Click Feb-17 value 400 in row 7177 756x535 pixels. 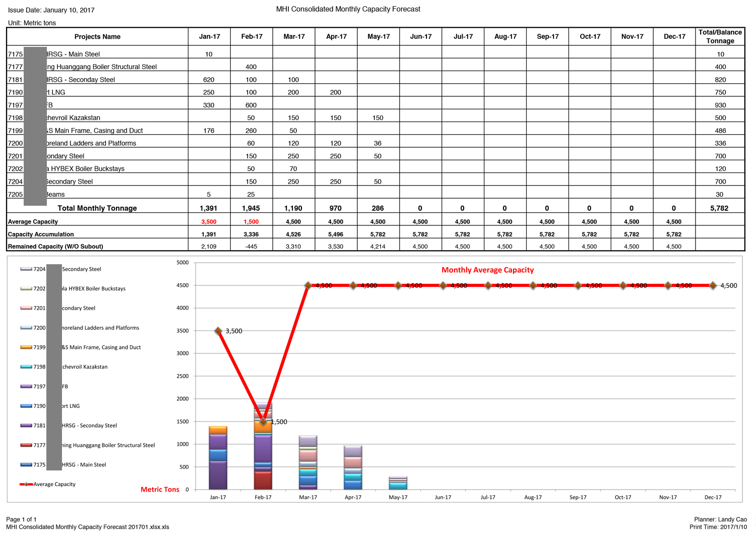[251, 67]
